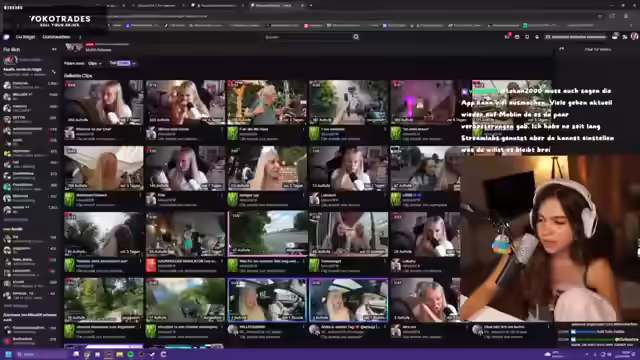Go to the 'Durchsuchen' nav tab

(56, 37)
